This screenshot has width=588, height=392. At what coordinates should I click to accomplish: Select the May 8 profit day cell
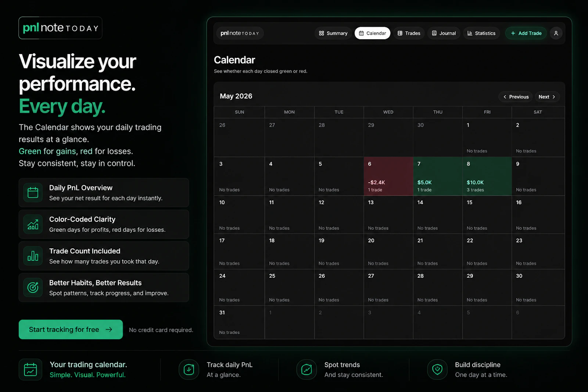(487, 176)
